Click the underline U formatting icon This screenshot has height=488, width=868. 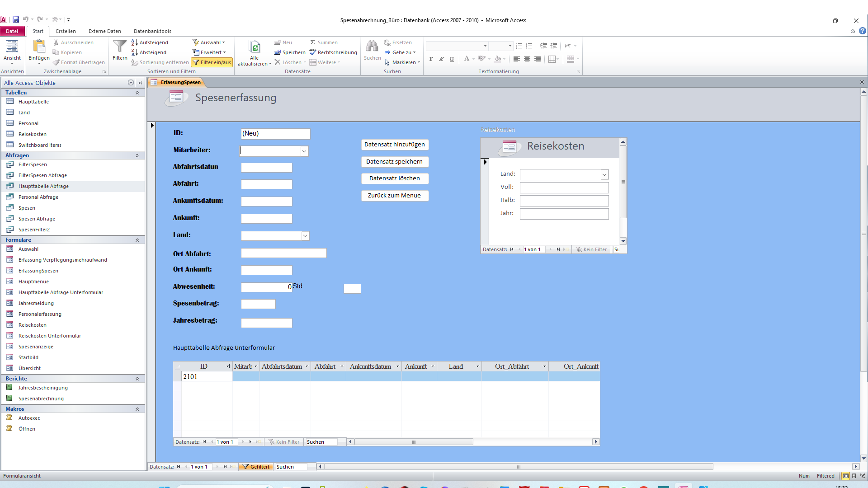click(x=452, y=59)
